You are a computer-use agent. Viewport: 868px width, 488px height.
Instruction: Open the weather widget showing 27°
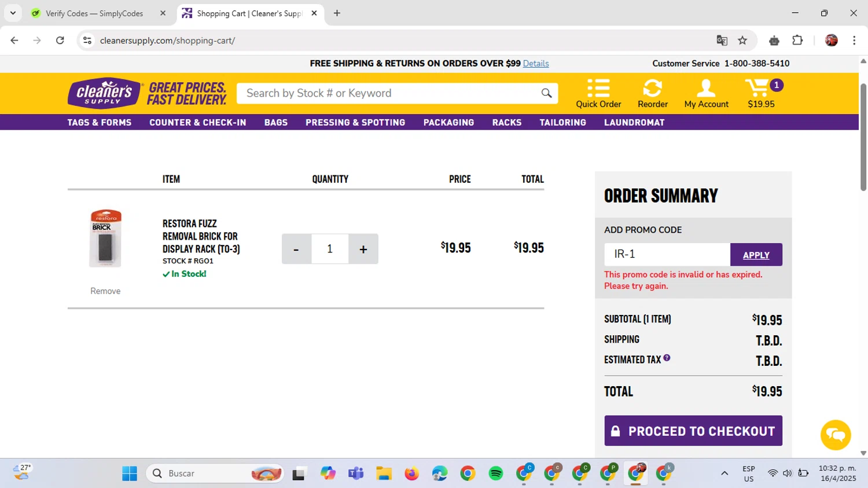click(22, 472)
